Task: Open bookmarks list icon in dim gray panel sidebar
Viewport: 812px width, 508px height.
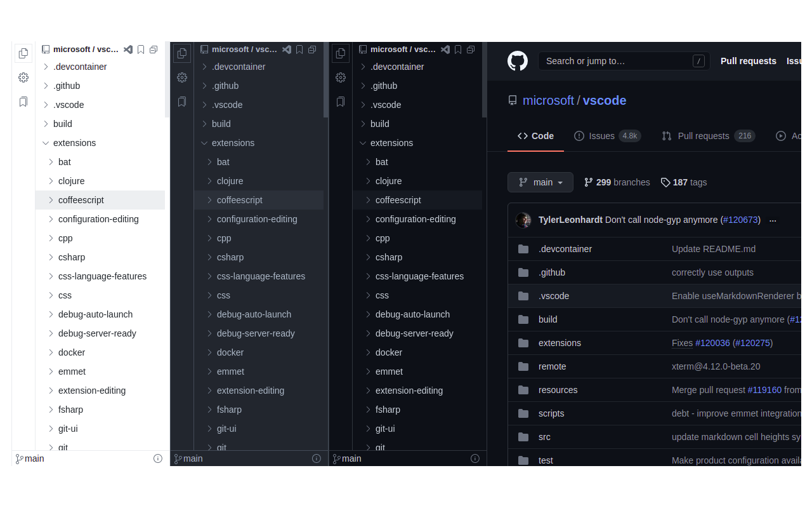Action: click(182, 102)
